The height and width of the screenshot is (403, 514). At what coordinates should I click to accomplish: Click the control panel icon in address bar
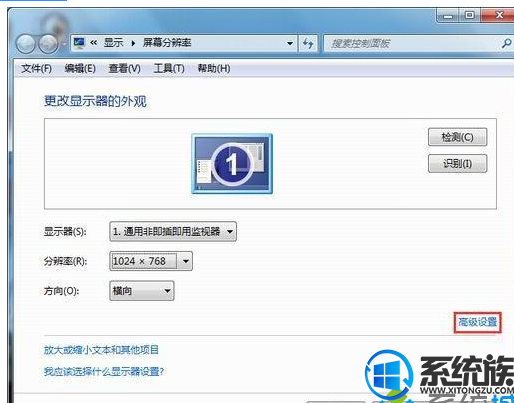[x=79, y=43]
